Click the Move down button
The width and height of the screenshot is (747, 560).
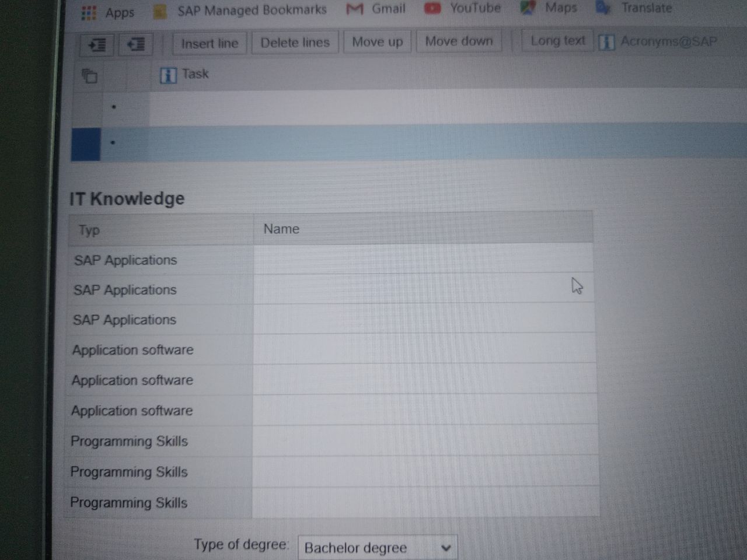pos(459,41)
